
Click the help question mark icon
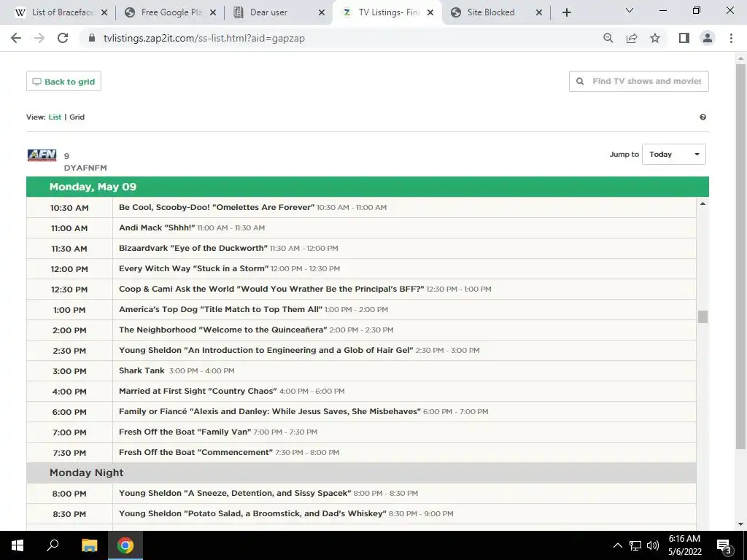click(x=703, y=117)
